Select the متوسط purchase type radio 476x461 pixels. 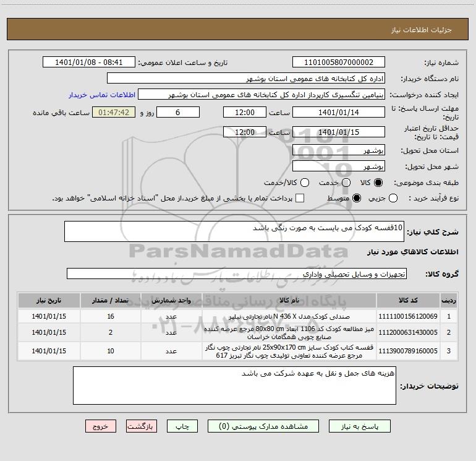pyautogui.click(x=357, y=198)
